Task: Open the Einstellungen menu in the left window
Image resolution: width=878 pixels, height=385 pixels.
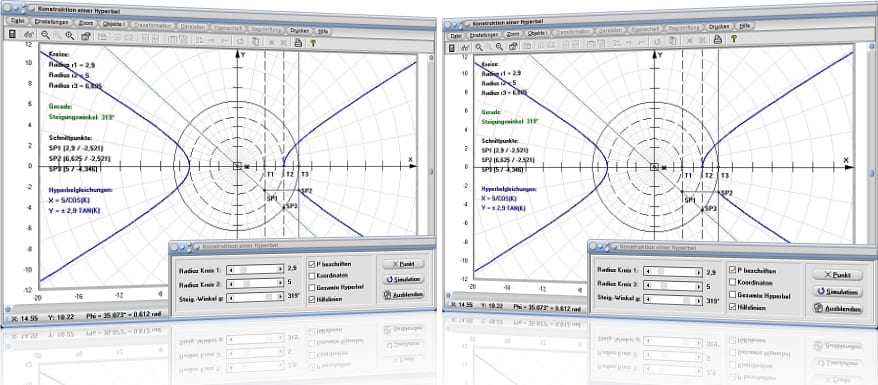Action: click(x=51, y=22)
